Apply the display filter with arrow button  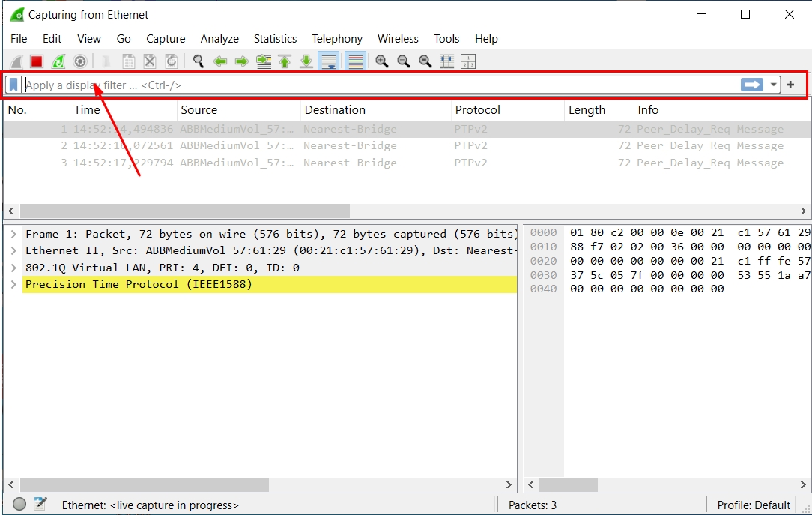click(x=751, y=85)
